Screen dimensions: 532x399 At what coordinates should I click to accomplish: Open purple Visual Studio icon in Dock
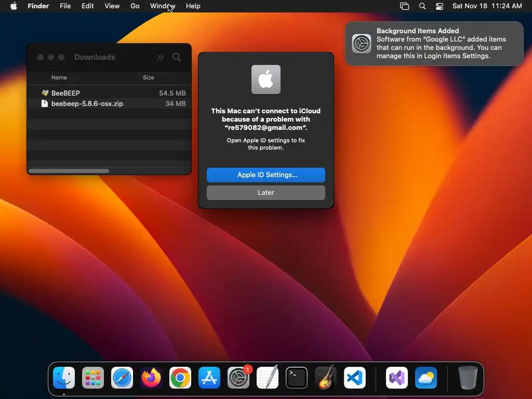397,378
